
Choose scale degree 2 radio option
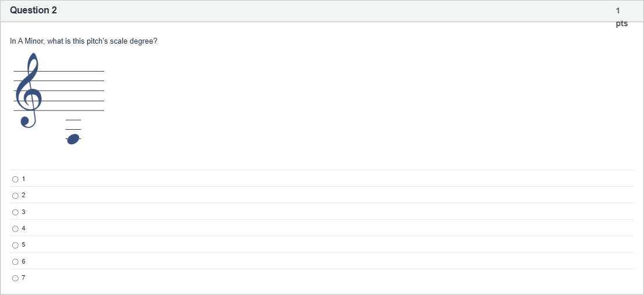15,195
